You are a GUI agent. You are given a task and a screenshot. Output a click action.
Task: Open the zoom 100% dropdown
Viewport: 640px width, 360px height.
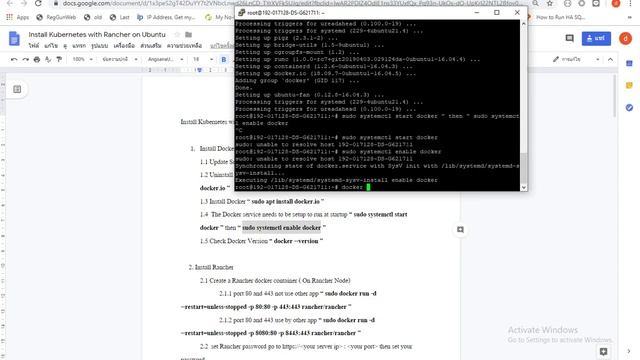click(x=82, y=60)
